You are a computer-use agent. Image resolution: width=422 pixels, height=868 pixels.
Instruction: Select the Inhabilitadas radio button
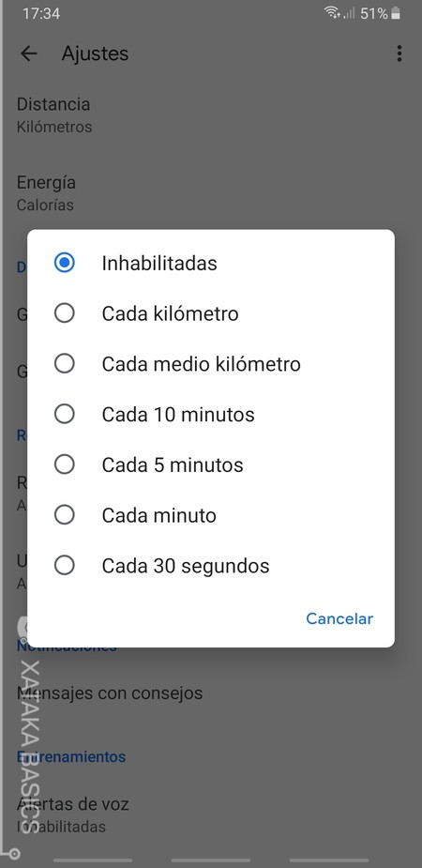(x=211, y=263)
